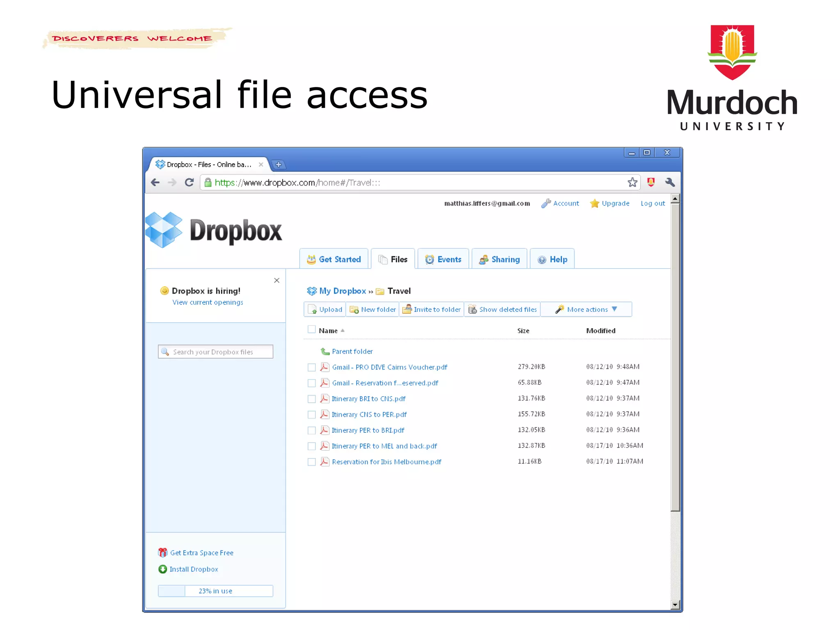Open the browser wrench settings menu
Viewport: 840px width, 630px height.
coord(670,183)
